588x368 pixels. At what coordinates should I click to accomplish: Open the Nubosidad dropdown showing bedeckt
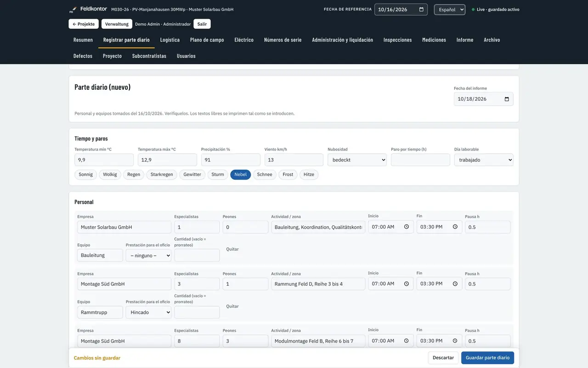click(x=357, y=160)
